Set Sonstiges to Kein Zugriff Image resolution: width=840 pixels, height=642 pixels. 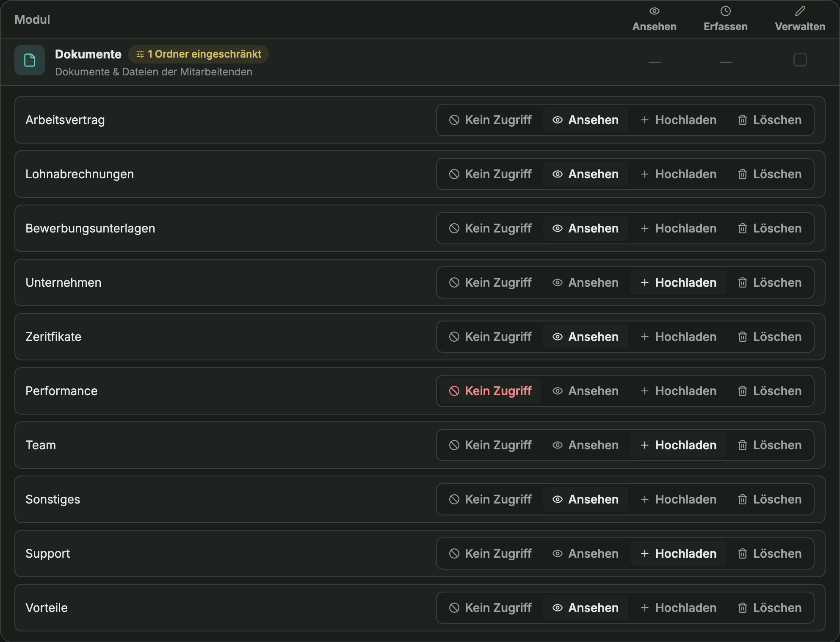(490, 499)
